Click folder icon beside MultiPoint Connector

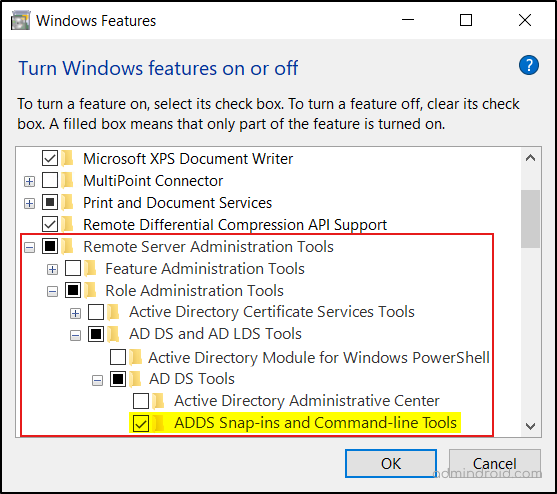tap(67, 180)
